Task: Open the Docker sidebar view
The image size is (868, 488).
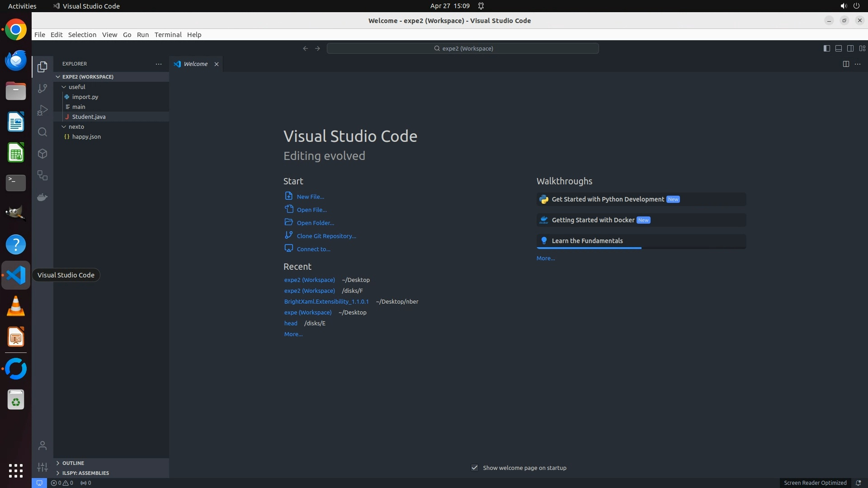Action: click(42, 197)
